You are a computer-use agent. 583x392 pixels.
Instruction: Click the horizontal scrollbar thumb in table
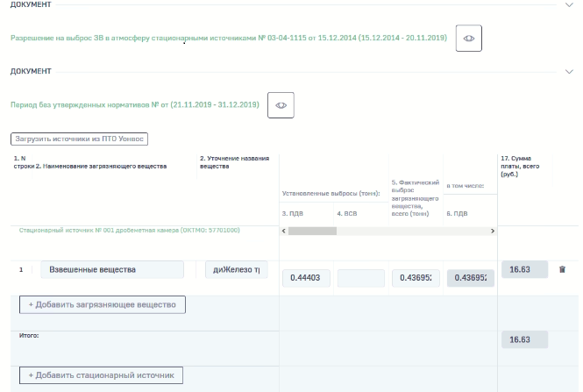pyautogui.click(x=323, y=231)
